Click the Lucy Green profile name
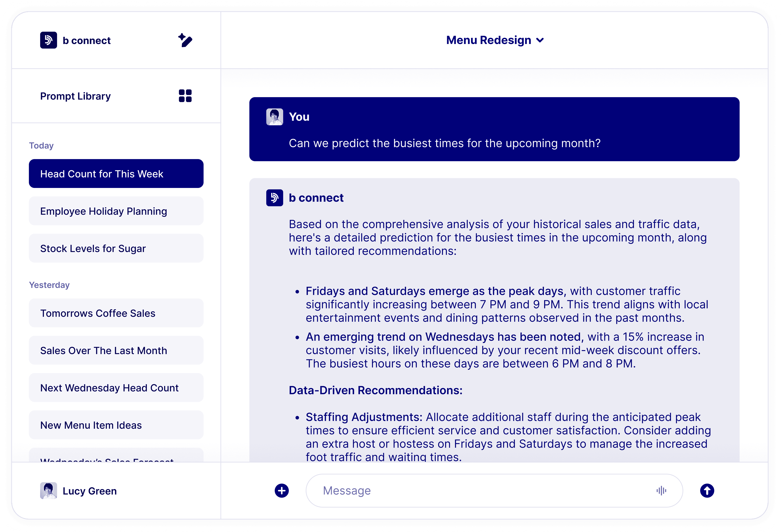The height and width of the screenshot is (532, 781). [90, 491]
